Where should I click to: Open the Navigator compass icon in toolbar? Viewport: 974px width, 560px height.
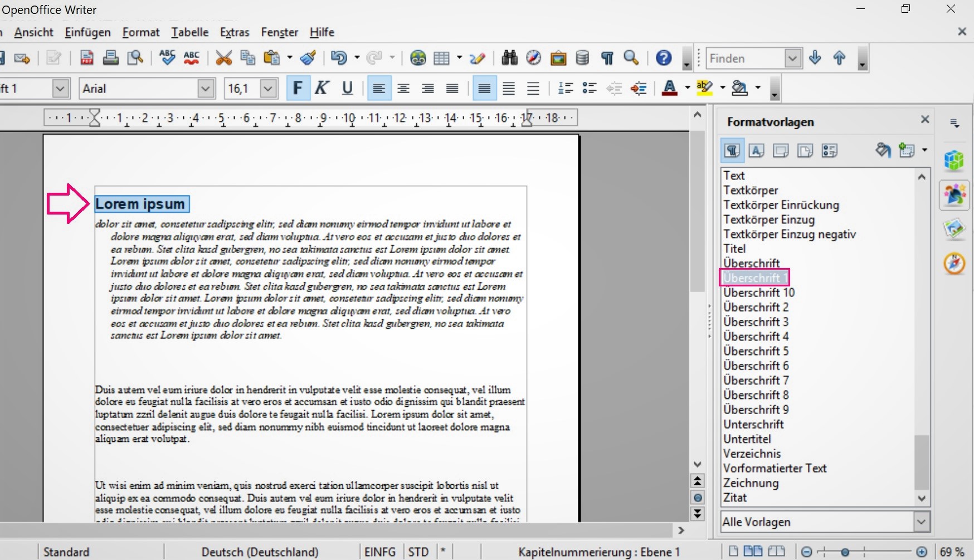click(x=533, y=58)
